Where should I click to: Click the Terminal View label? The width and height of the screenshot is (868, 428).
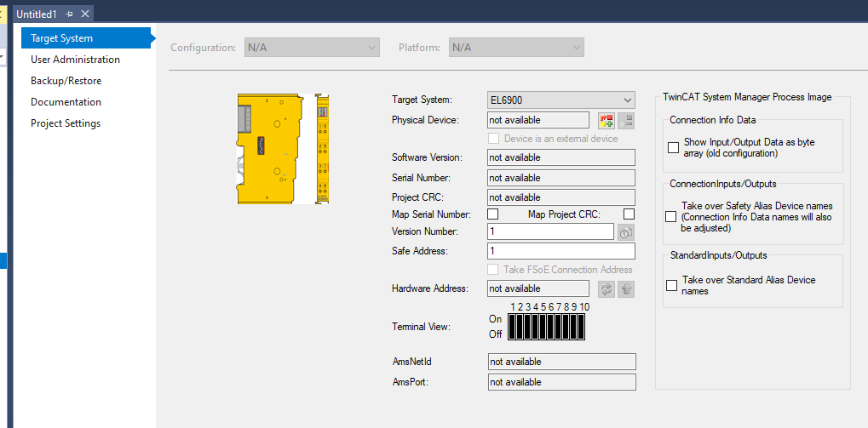pos(422,327)
